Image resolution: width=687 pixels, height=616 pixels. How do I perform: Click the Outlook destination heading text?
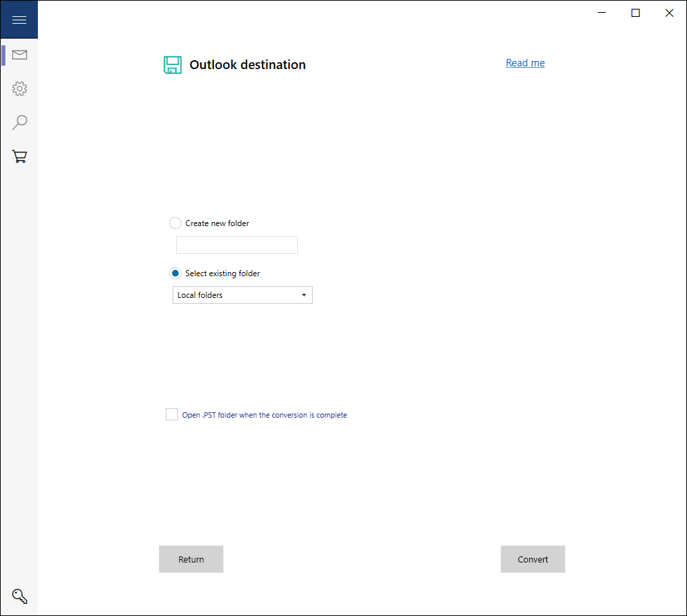point(248,65)
